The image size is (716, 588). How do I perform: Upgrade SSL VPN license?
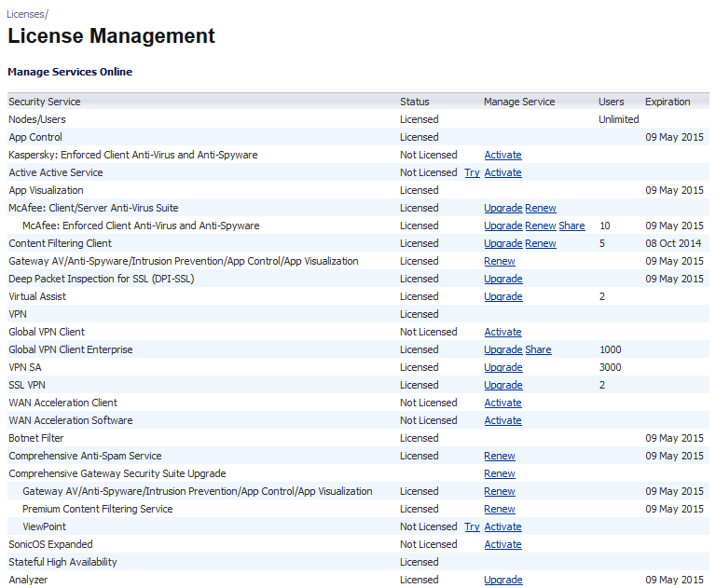[x=503, y=385]
